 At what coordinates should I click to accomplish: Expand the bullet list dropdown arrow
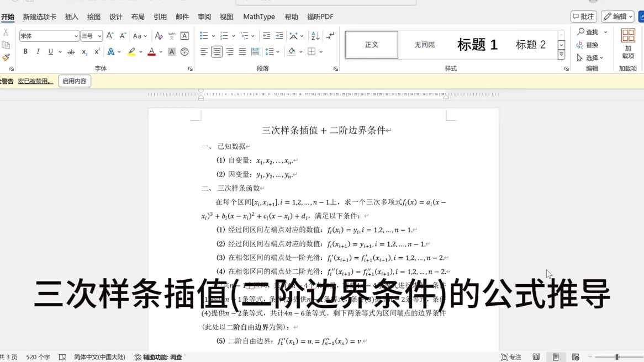[213, 35]
